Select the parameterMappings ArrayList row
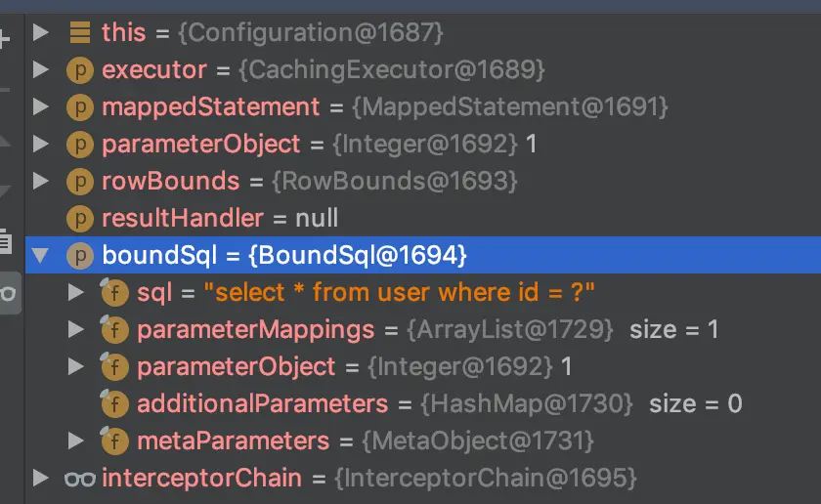Screen dimensions: 821x504 click(x=423, y=330)
